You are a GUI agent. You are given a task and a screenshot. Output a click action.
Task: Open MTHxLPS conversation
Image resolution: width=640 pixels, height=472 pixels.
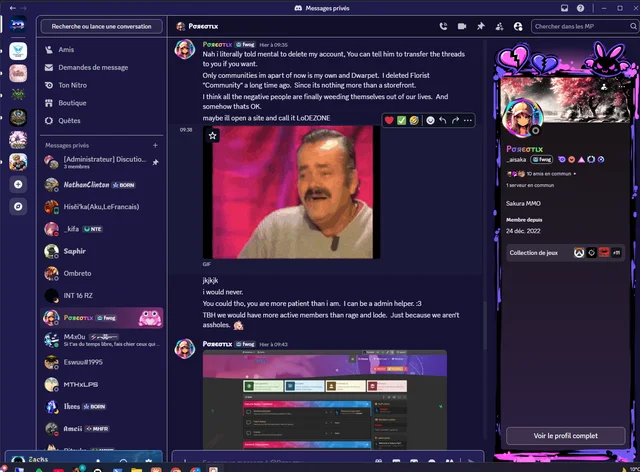tap(101, 385)
